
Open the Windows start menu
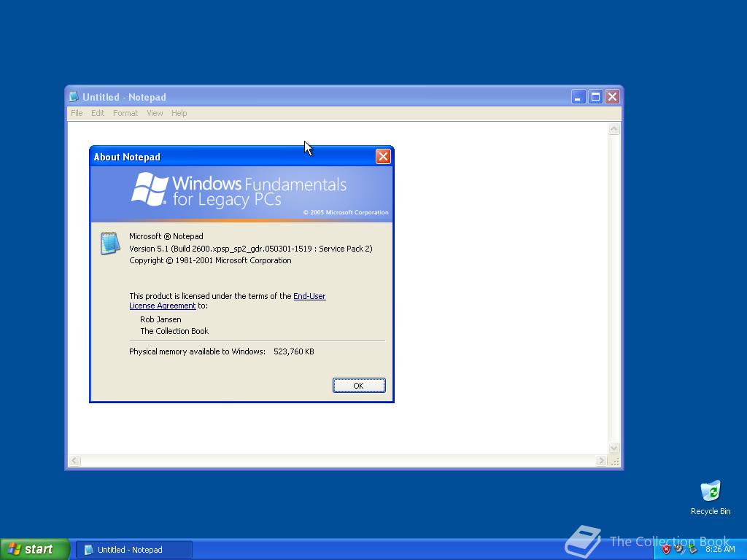(x=35, y=549)
